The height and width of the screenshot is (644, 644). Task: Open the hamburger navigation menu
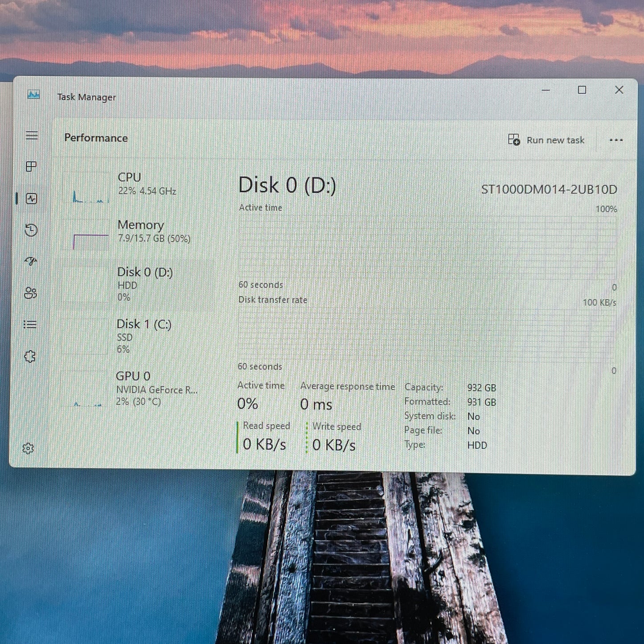(x=32, y=135)
